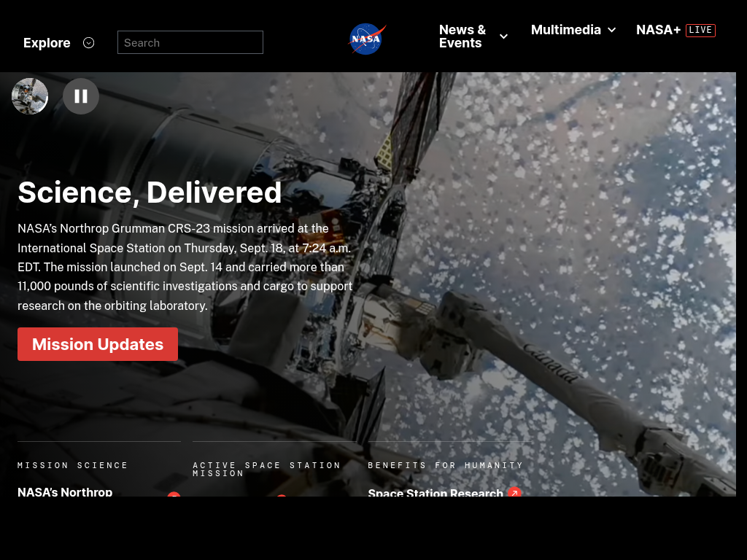Screen dimensions: 747x560
Task: Open the Space Station Research link
Action: tap(436, 493)
